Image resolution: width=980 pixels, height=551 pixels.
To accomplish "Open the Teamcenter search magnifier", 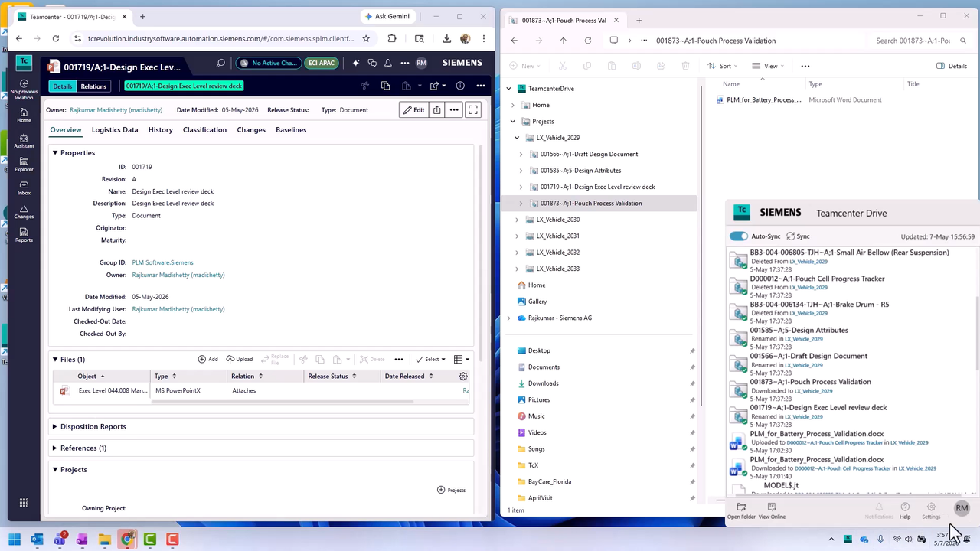I will [220, 64].
